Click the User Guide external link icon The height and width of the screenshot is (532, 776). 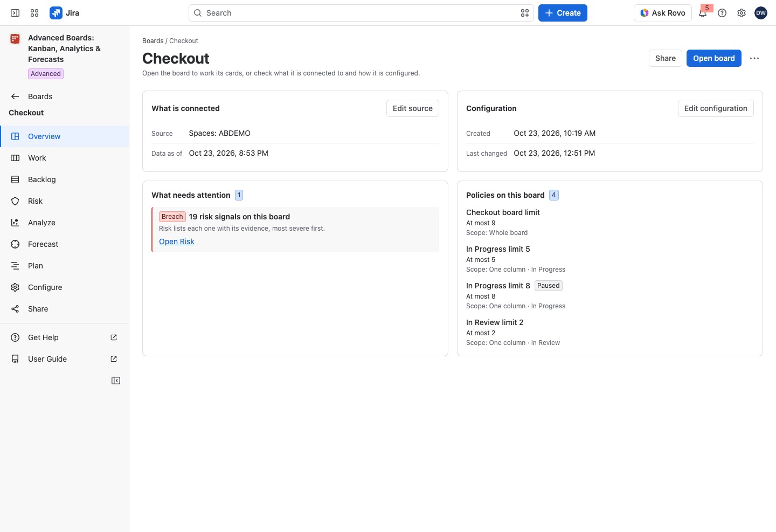click(114, 359)
